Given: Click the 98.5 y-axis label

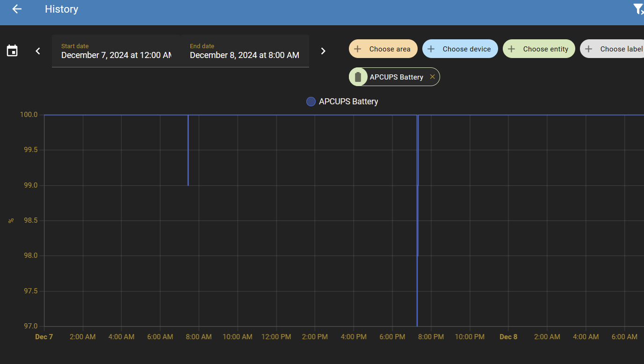Looking at the screenshot, I should point(30,220).
